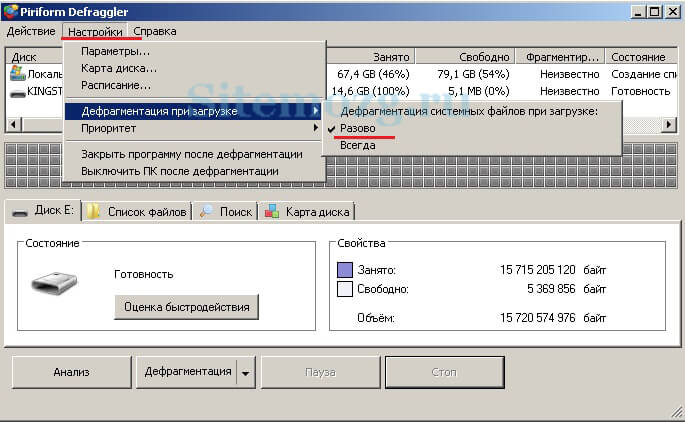Click the Занято purple color swatch
The width and height of the screenshot is (685, 422).
coord(345,270)
